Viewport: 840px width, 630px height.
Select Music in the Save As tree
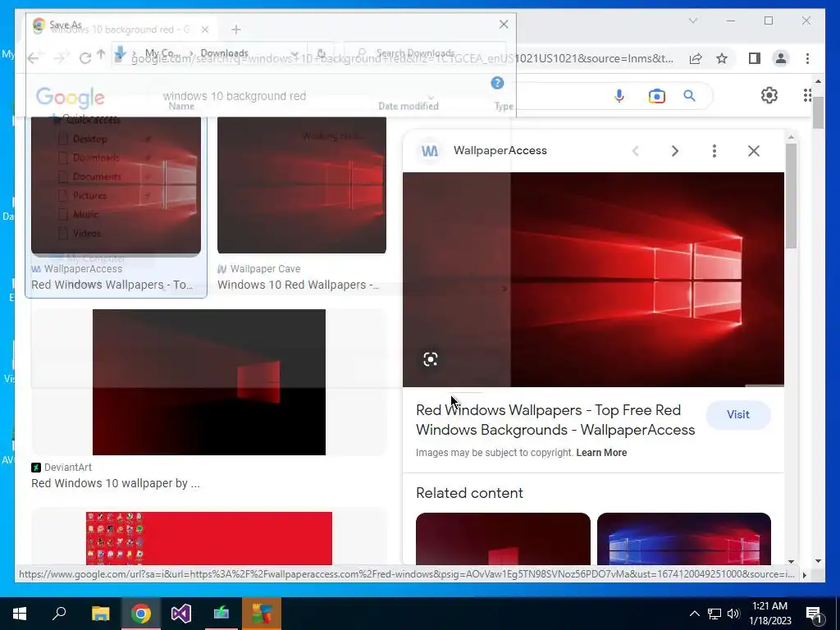85,214
